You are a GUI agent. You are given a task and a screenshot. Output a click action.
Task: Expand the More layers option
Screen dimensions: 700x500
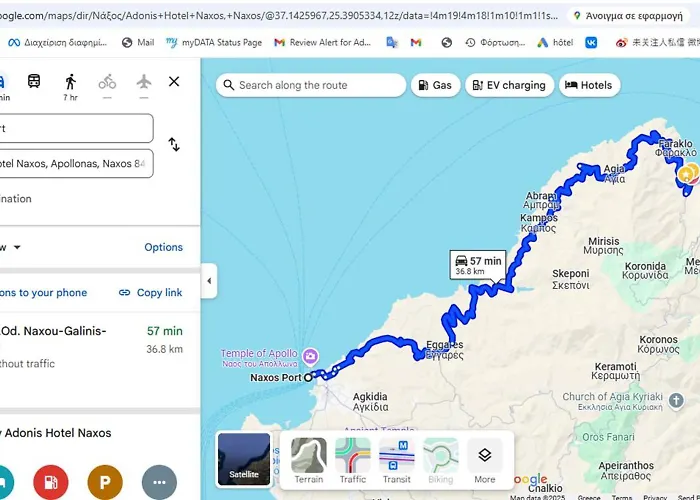(x=484, y=461)
